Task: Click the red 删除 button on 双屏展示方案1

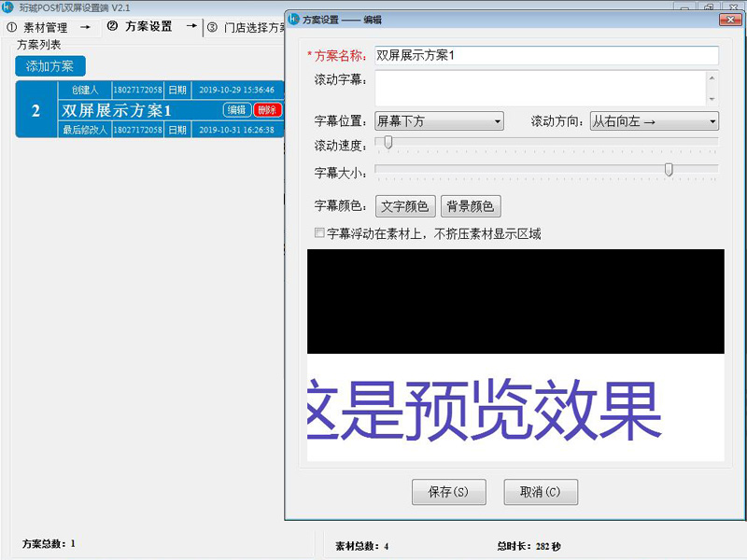Action: point(267,110)
